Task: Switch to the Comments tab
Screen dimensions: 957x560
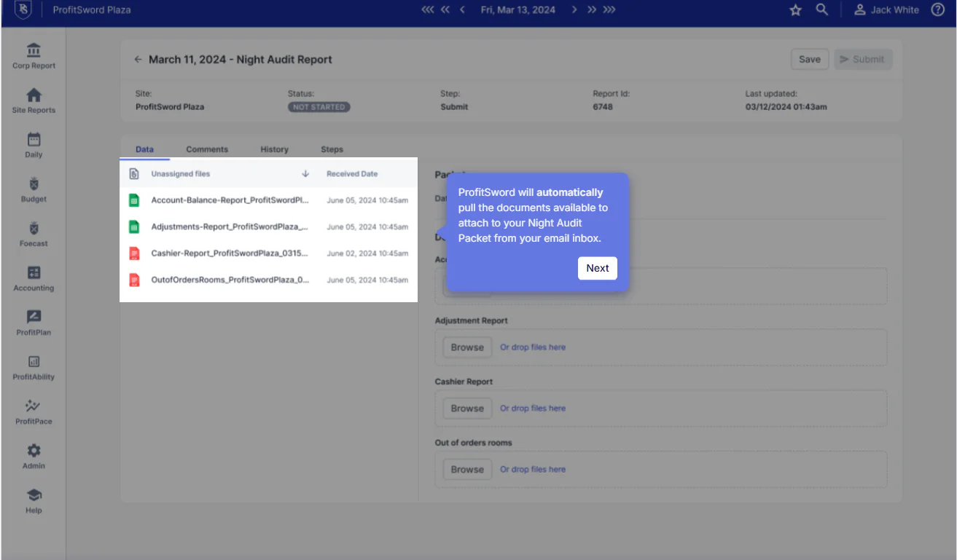Action: 207,149
